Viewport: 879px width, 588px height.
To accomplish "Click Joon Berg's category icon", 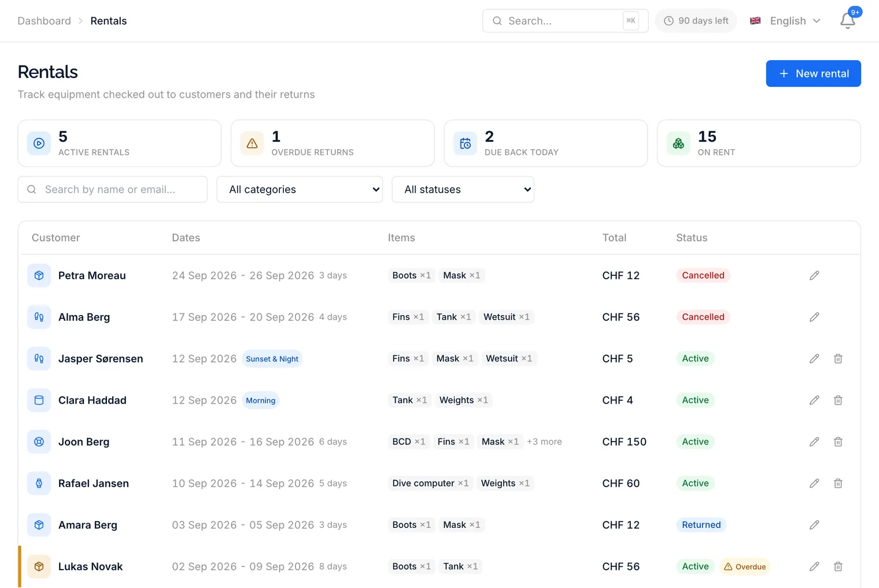I will pyautogui.click(x=39, y=442).
